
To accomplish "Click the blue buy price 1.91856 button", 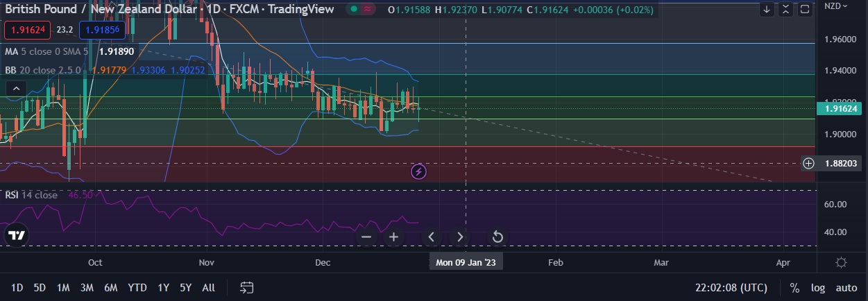I will click(x=102, y=31).
